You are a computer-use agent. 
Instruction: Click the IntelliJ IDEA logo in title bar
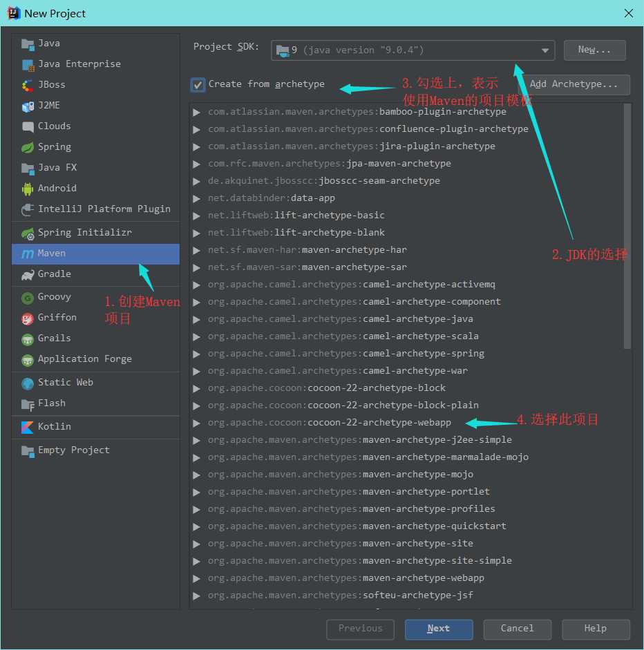(x=13, y=13)
